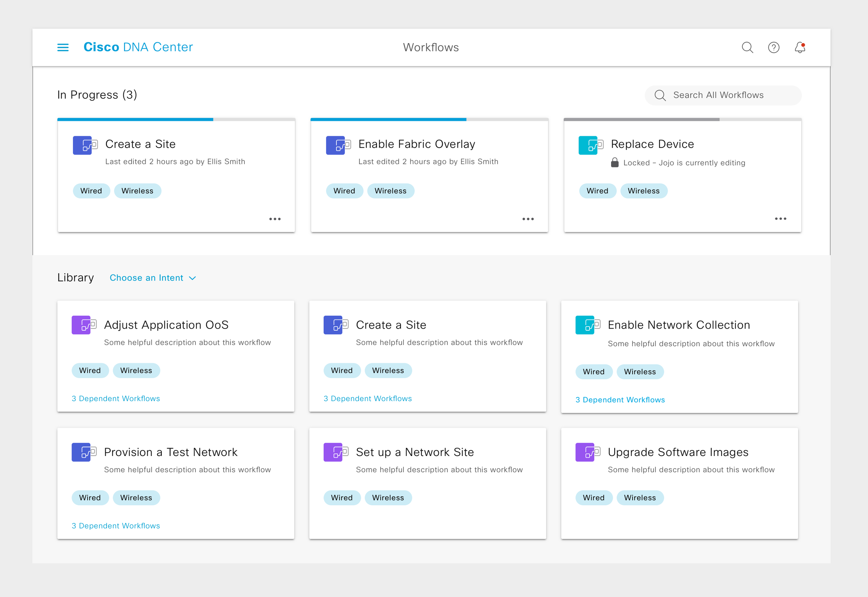Open 3 Dependent Workflows under Enable Network Collection
This screenshot has height=597, width=868.
tap(620, 399)
